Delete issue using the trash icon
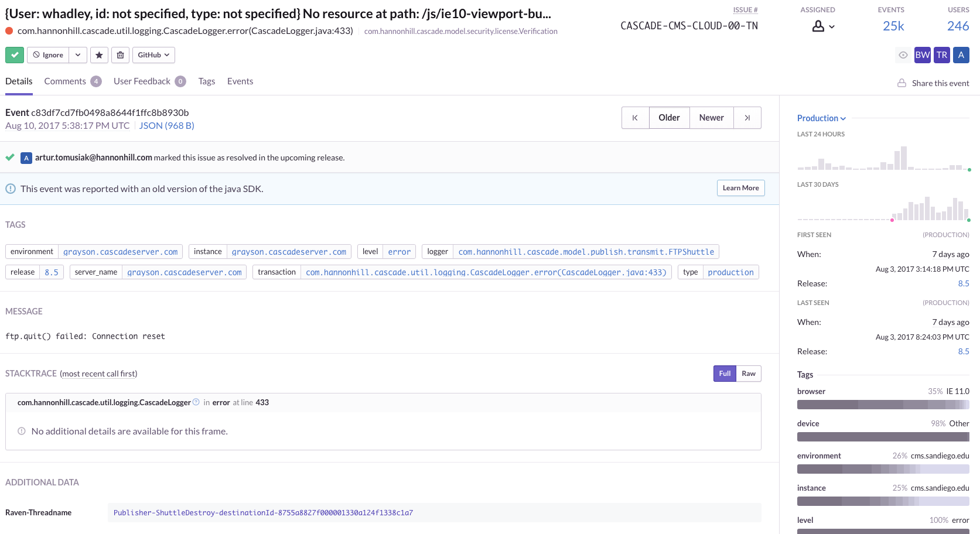This screenshot has width=980, height=534. click(x=120, y=55)
